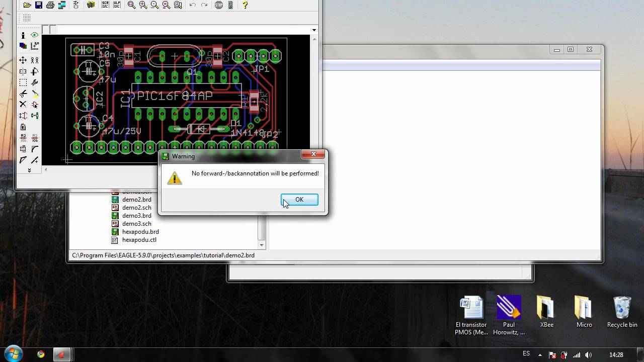Close the Warning dialog with the X
This screenshot has width=644, height=362.
[313, 154]
